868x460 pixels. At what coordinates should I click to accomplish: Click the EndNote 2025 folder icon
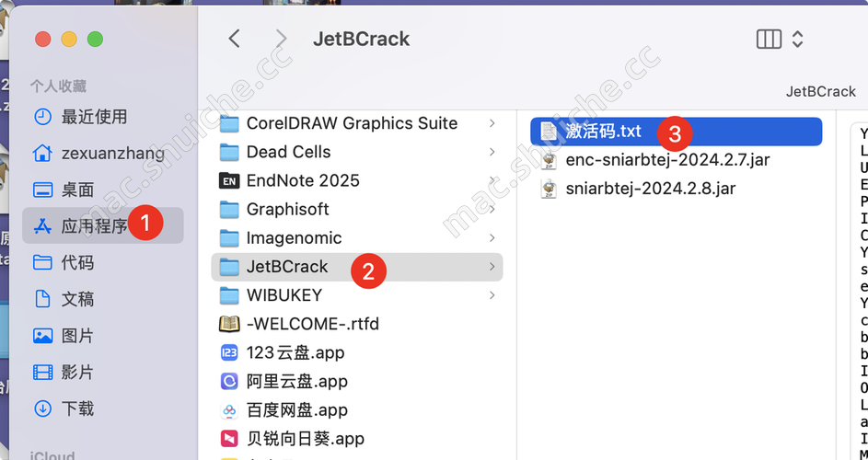(x=229, y=180)
